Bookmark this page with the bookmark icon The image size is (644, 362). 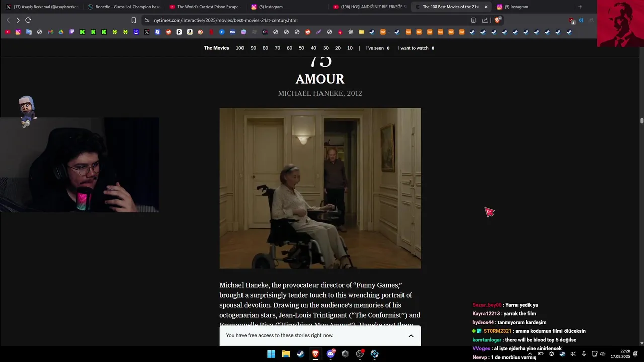coord(133,20)
